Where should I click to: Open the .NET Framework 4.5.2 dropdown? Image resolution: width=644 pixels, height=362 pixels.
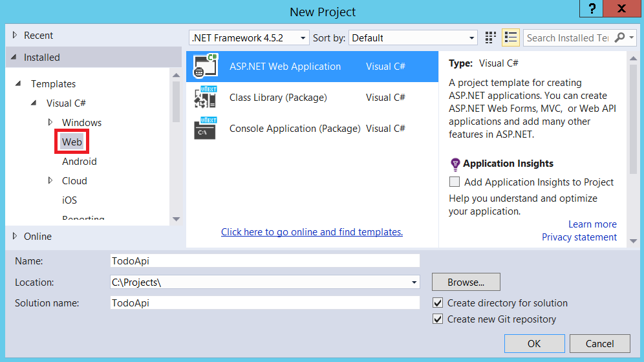[x=249, y=37]
